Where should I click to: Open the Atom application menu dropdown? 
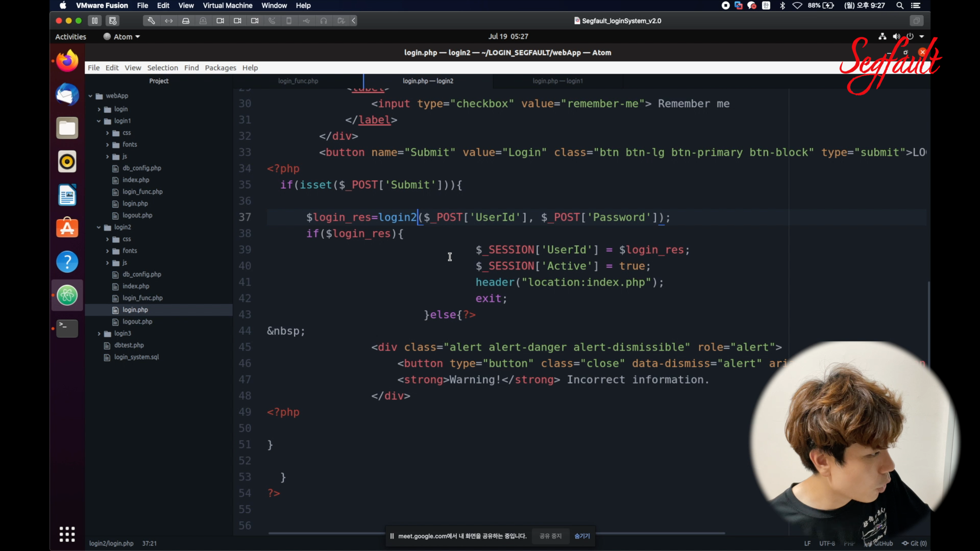pyautogui.click(x=121, y=37)
